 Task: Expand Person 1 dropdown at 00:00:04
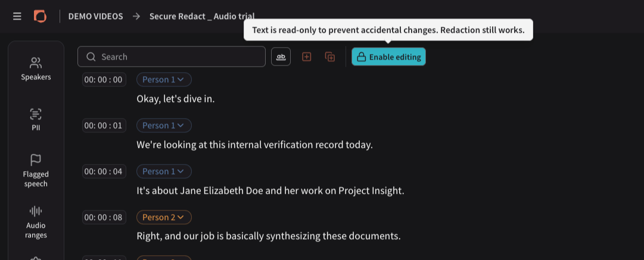pos(164,171)
